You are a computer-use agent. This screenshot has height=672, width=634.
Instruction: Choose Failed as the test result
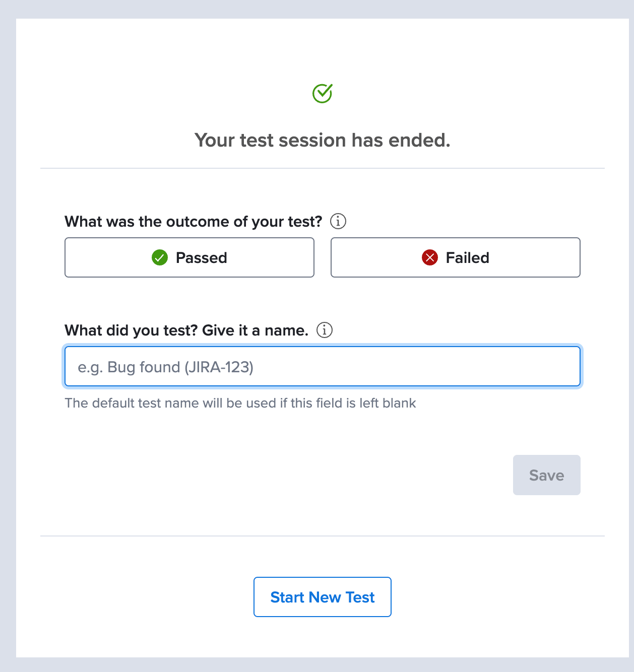(x=455, y=257)
